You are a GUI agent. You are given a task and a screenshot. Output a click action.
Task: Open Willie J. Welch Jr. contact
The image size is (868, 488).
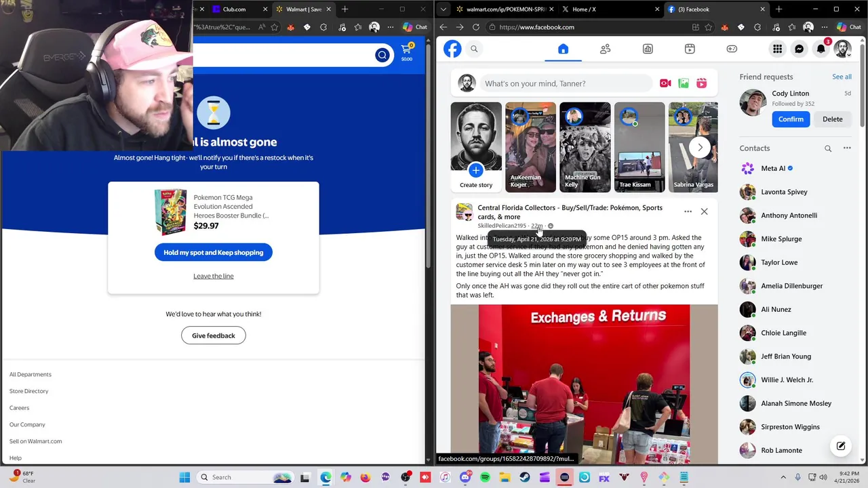[797, 380]
